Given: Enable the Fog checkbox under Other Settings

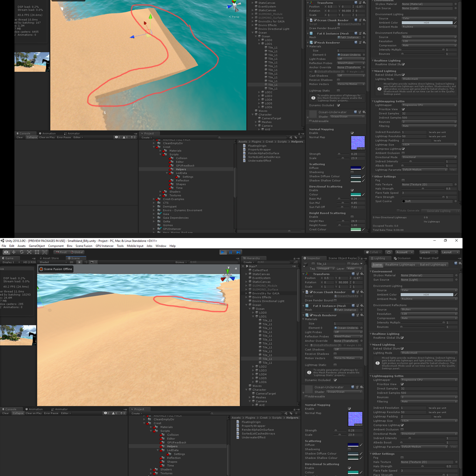Looking at the screenshot, I should coord(402,457).
